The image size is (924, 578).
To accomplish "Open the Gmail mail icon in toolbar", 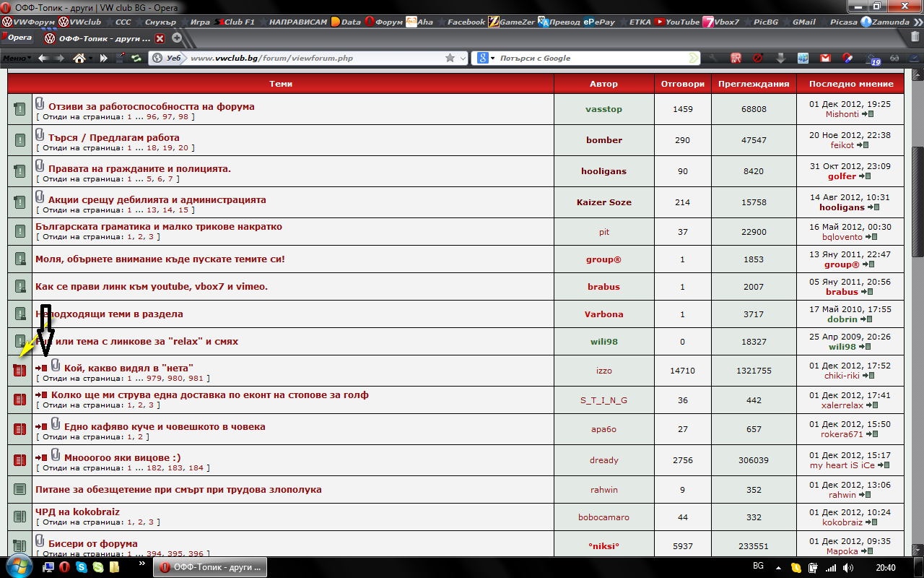I will (824, 58).
